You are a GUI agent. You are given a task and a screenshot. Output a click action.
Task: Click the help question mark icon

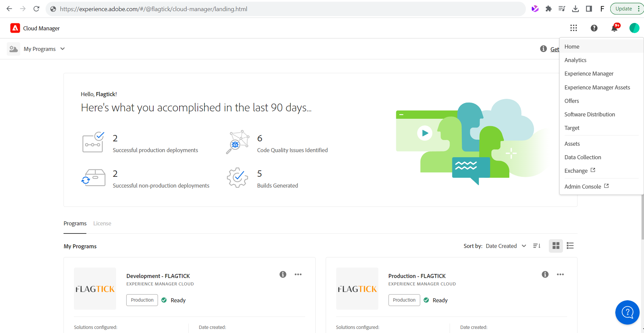pyautogui.click(x=594, y=28)
